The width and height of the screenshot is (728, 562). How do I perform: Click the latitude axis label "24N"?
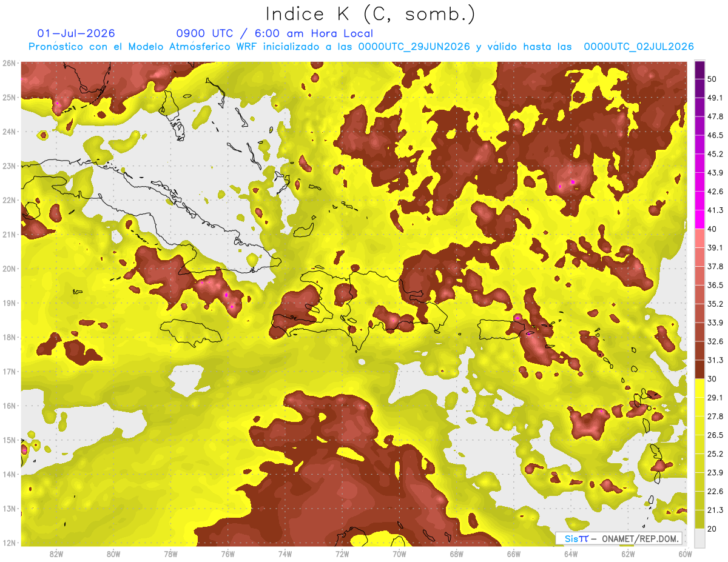pos(9,132)
